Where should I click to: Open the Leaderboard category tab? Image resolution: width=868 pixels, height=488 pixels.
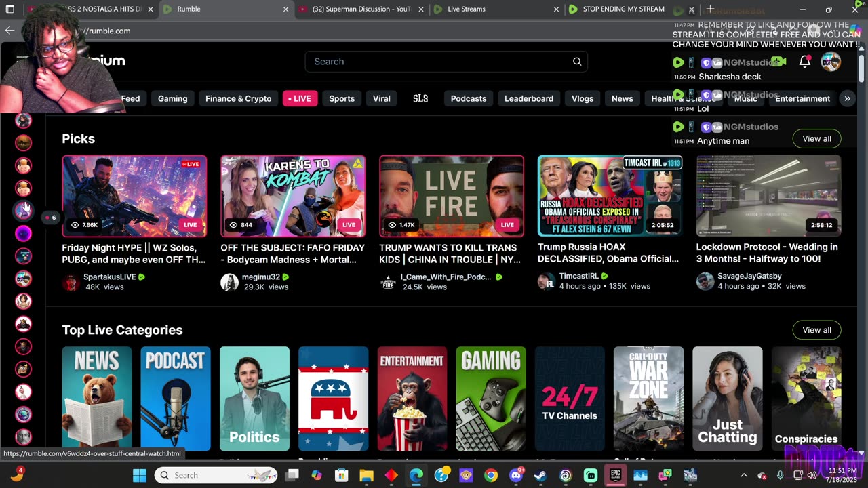[529, 98]
